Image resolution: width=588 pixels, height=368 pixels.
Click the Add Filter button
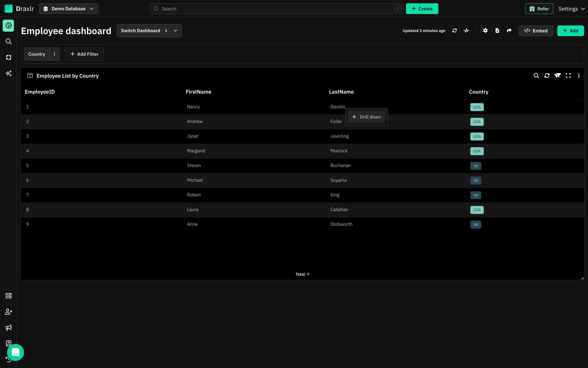tap(84, 54)
